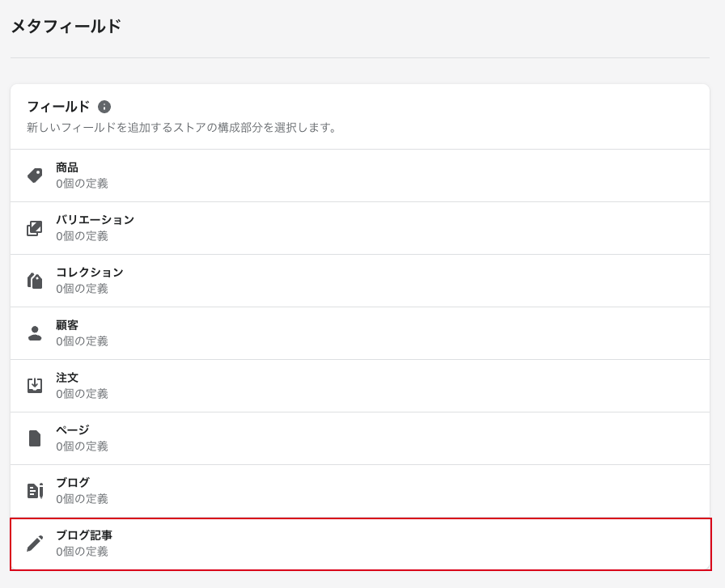Image resolution: width=725 pixels, height=588 pixels.
Task: Click 0個の定義 count under 商品
Action: [82, 184]
